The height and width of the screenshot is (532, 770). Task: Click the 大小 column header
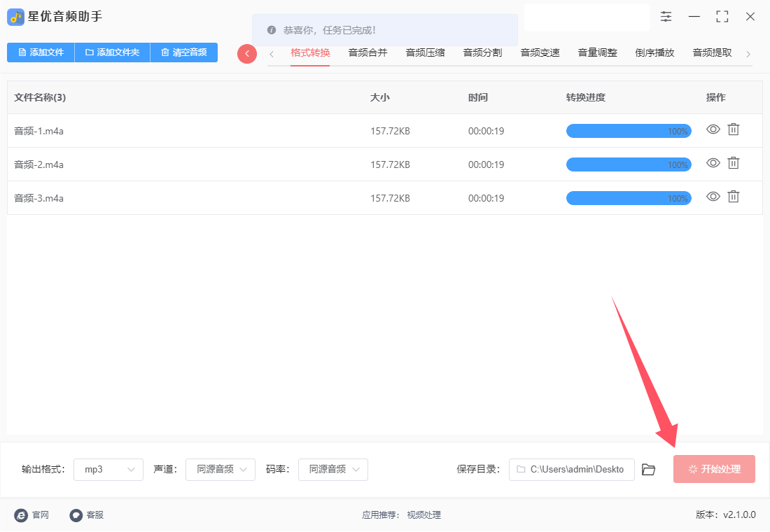[379, 97]
